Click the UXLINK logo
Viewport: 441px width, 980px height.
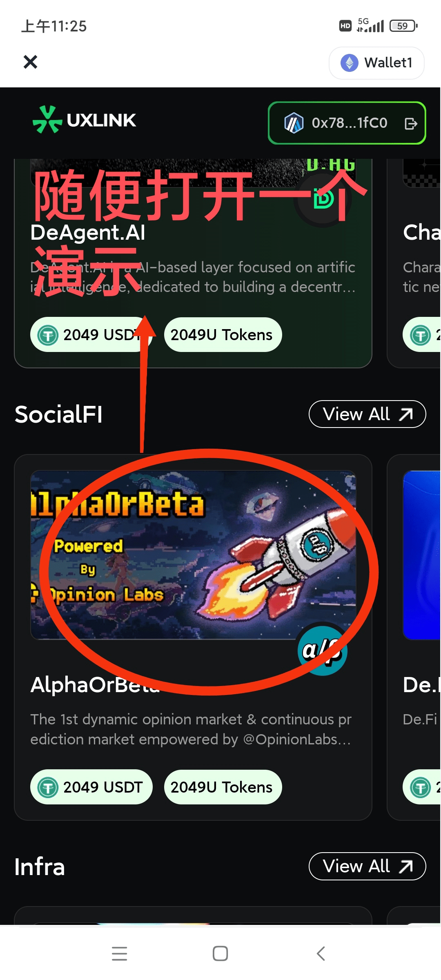[85, 120]
